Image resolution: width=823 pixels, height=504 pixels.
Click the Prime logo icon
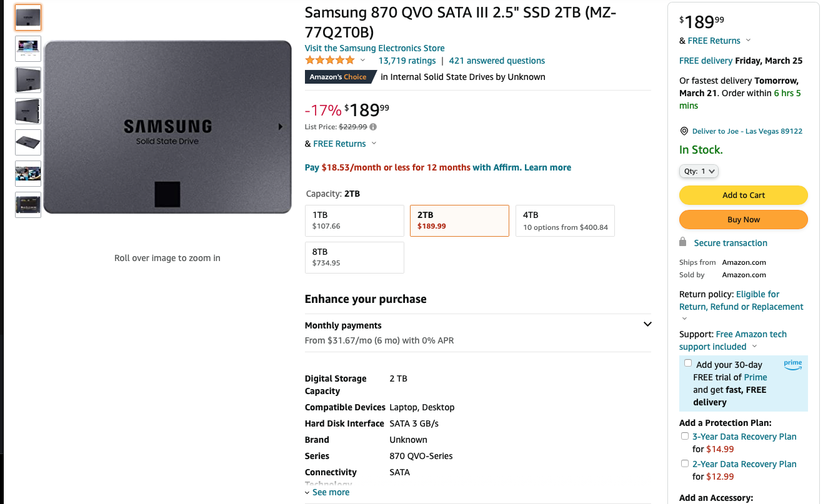coord(792,365)
